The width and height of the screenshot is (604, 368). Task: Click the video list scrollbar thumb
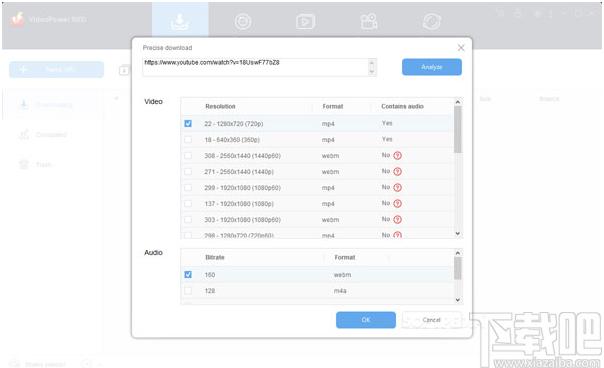tap(458, 129)
